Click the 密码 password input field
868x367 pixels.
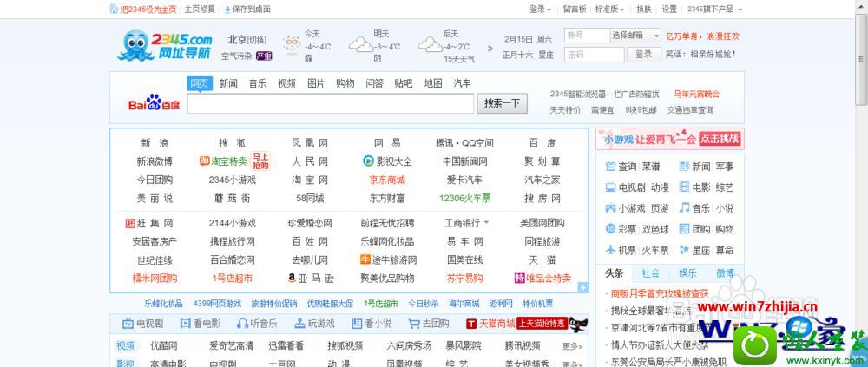594,55
